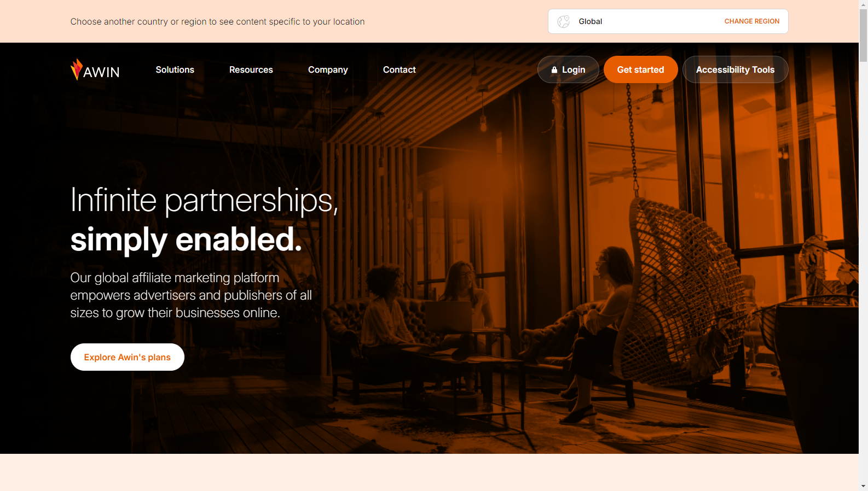Click Explore Awin's plans button
This screenshot has height=491, width=868.
click(127, 357)
